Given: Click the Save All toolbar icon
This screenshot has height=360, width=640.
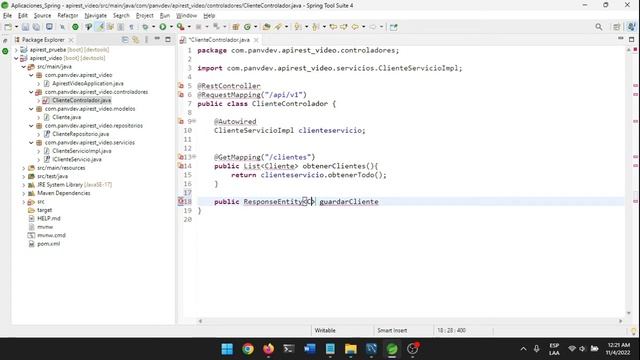Looking at the screenshot, I should click(36, 27).
